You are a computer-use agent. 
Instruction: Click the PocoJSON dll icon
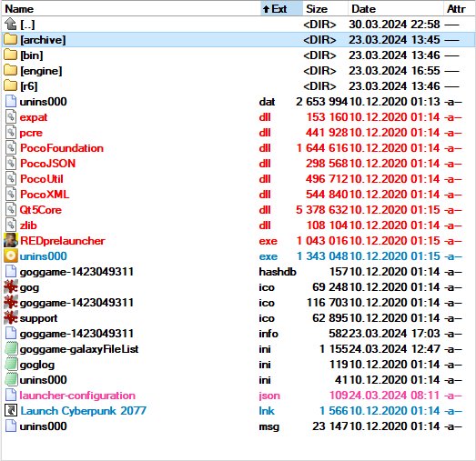tap(11, 164)
